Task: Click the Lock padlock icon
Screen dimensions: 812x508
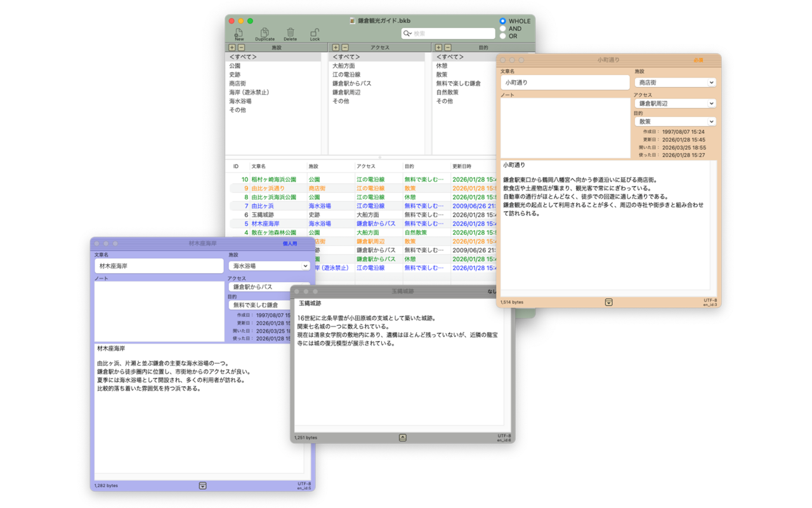Action: click(x=315, y=32)
